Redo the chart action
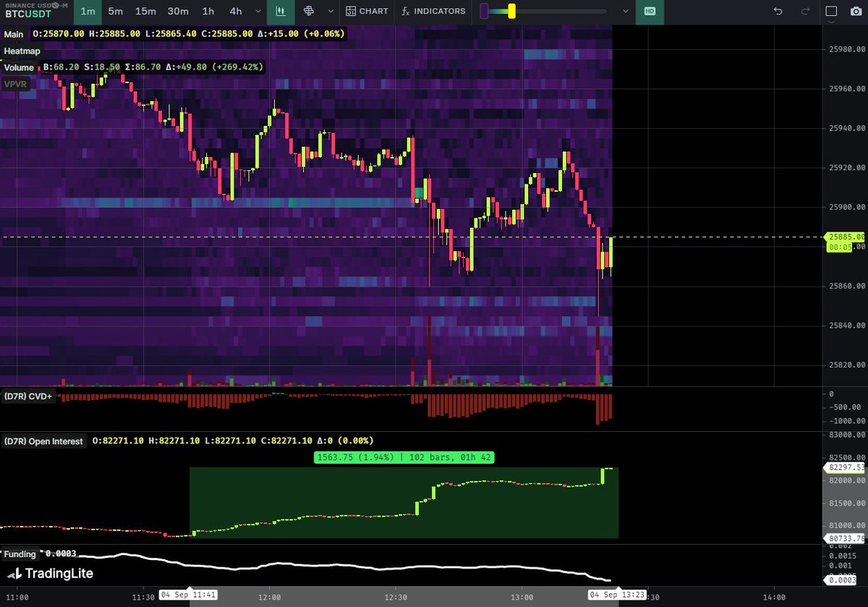Viewport: 868px width, 607px height. coord(805,12)
